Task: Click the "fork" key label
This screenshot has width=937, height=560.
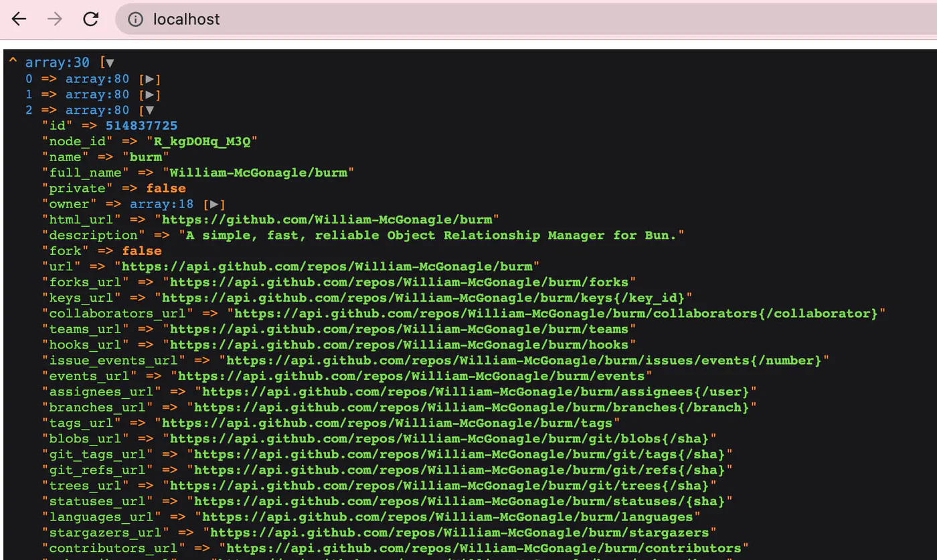Action: click(66, 251)
